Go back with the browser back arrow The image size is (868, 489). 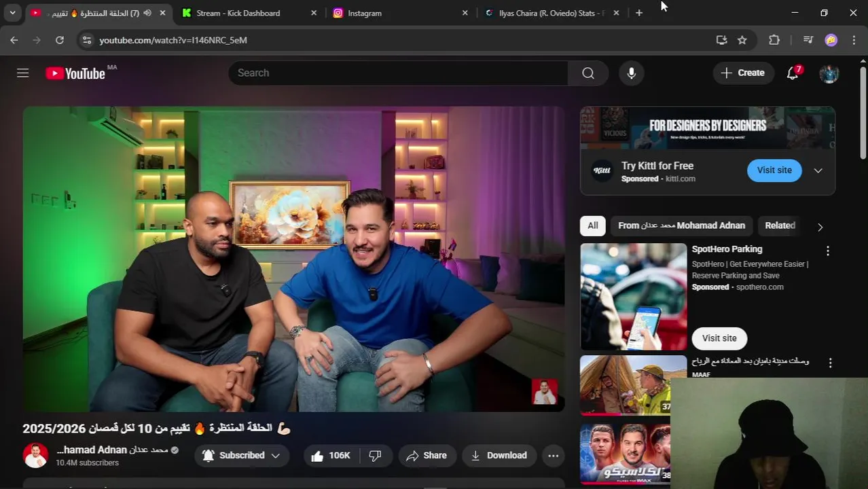pyautogui.click(x=14, y=40)
